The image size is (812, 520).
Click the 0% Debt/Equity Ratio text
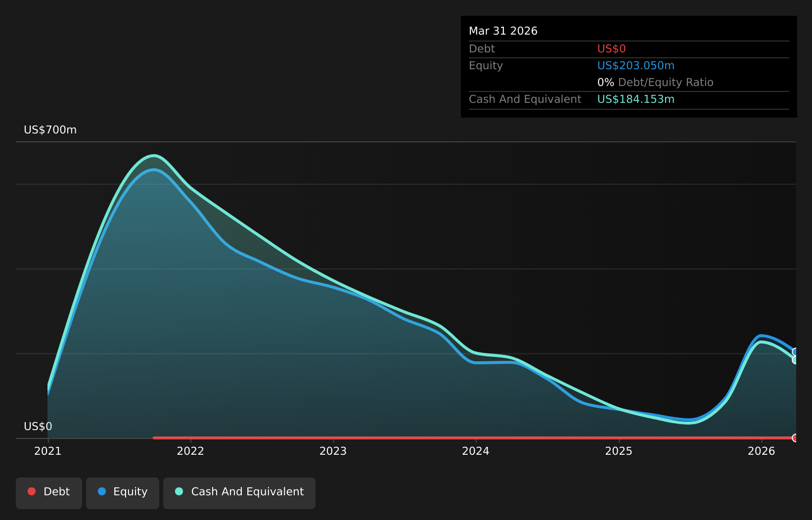click(x=655, y=83)
